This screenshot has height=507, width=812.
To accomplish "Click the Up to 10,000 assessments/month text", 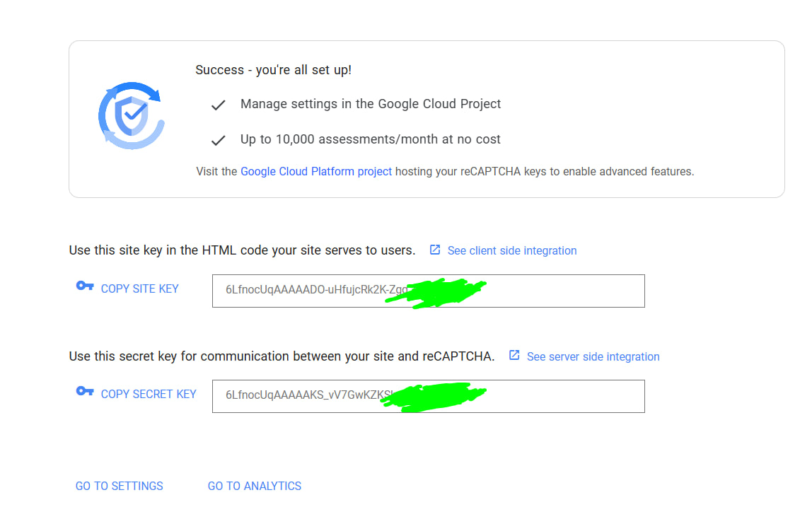I will [x=371, y=139].
